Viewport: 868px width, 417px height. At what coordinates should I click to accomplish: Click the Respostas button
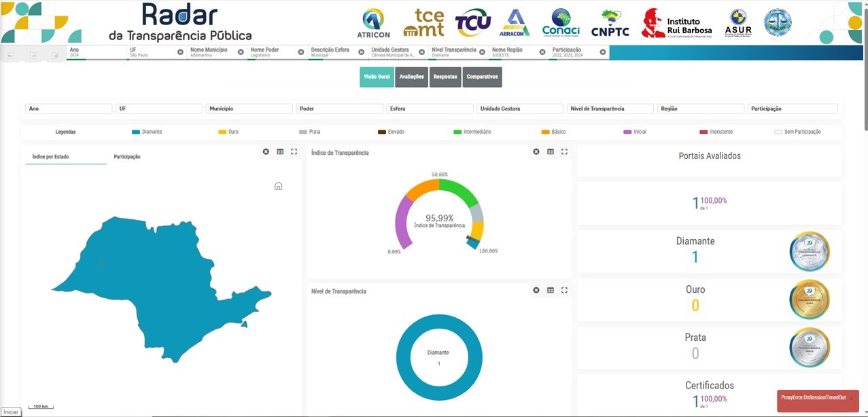pyautogui.click(x=445, y=77)
